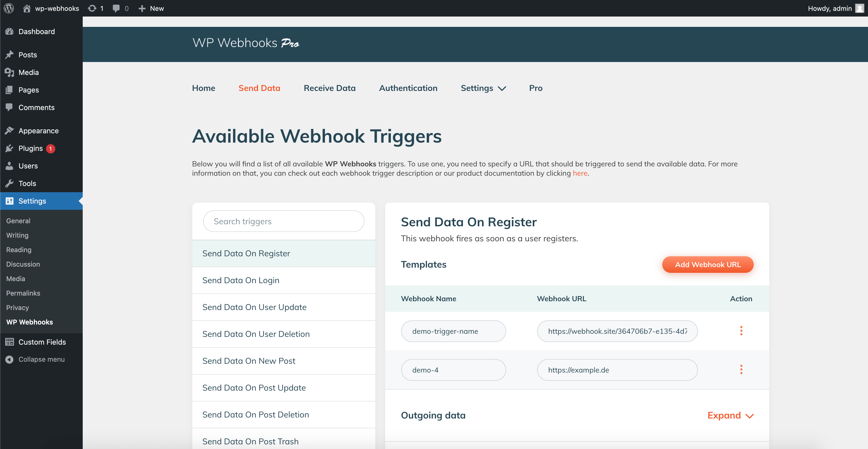This screenshot has width=868, height=449.
Task: Open three-dot actions for demo-4 webhook
Action: tap(741, 369)
